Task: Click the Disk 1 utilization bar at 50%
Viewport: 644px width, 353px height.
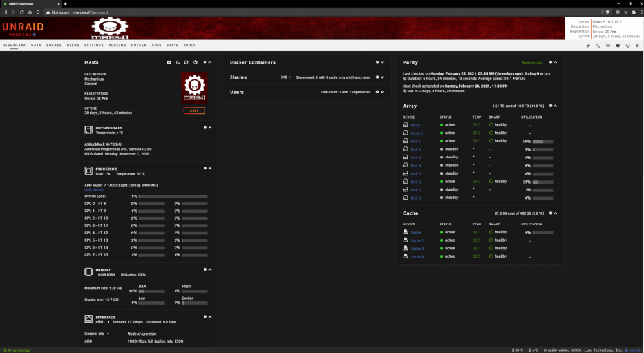Action: tap(543, 141)
